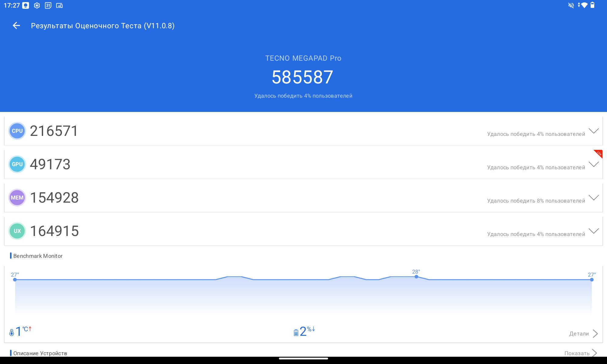This screenshot has height=364, width=607.
Task: Select the 28° peak temperature marker
Action: (416, 276)
